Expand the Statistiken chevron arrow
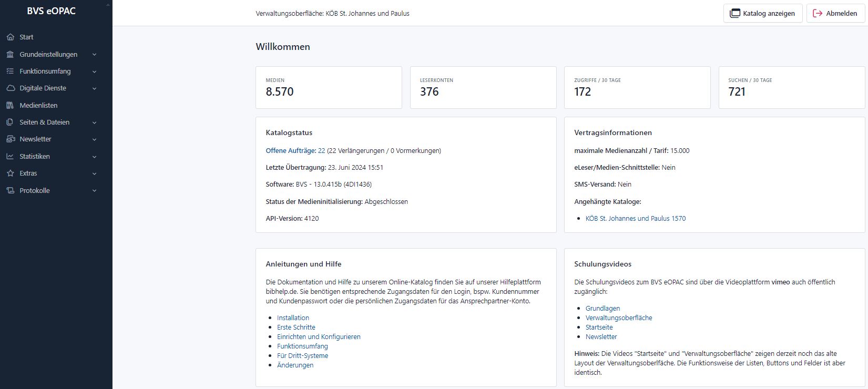Screen dimensions: 868x389 [95, 157]
